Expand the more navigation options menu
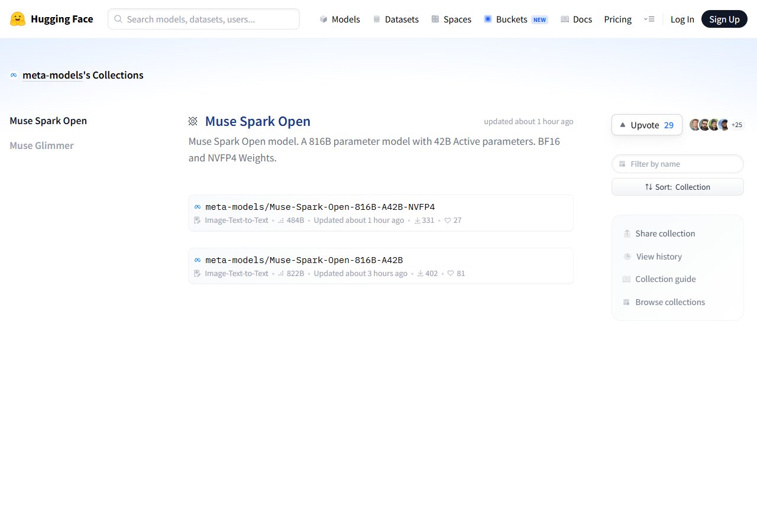The height and width of the screenshot is (532, 757). (x=649, y=20)
